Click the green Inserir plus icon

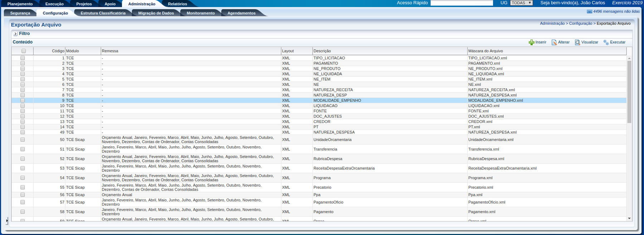531,43
